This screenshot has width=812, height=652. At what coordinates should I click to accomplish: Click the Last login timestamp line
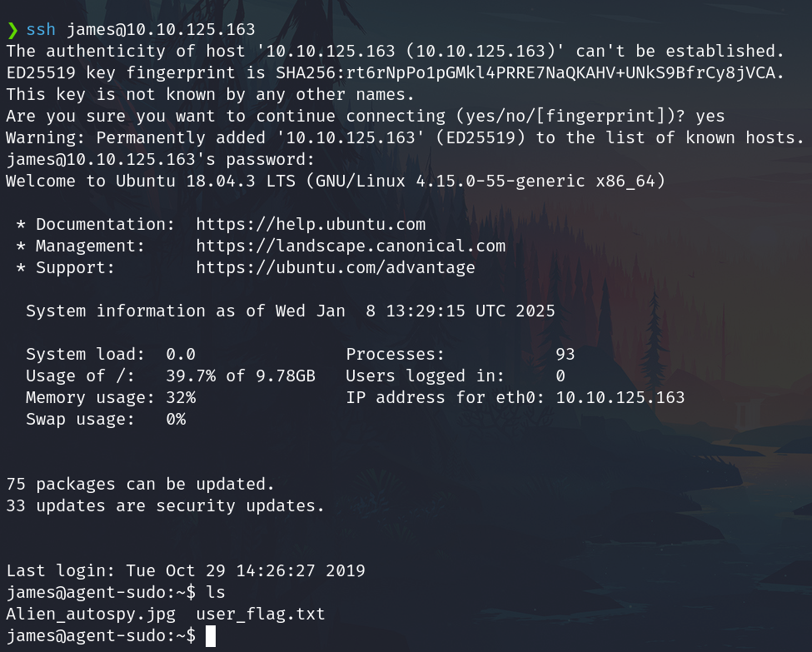[x=186, y=571]
